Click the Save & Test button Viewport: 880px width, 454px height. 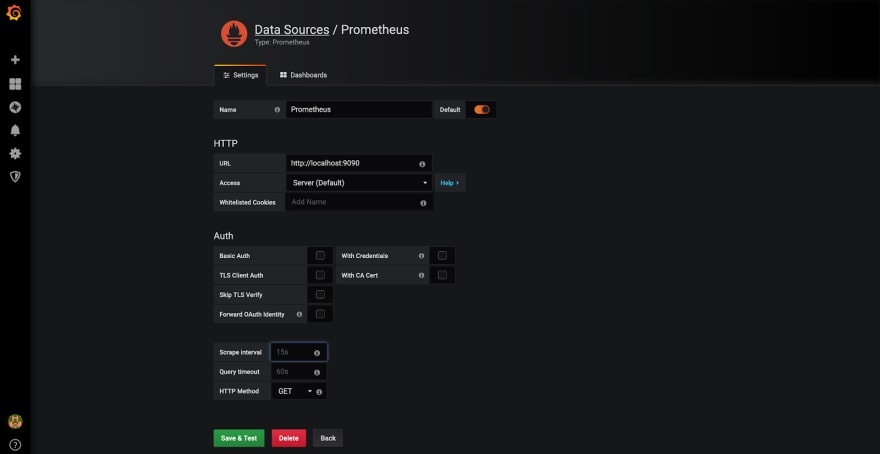click(239, 438)
